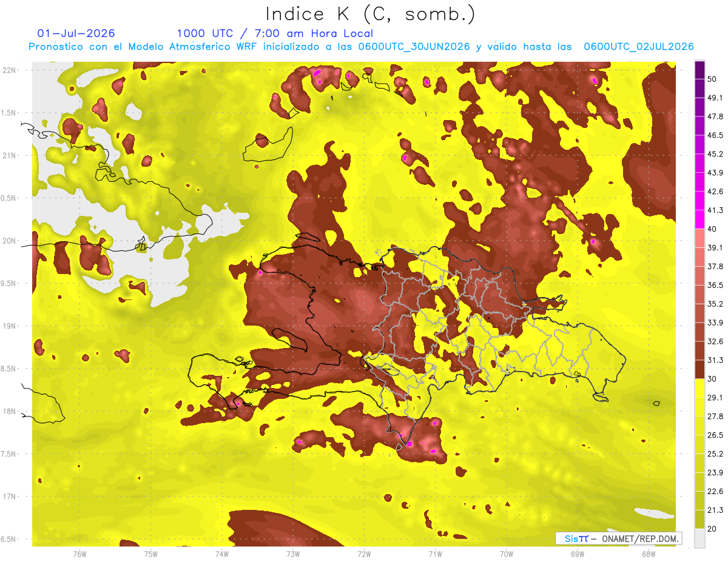Click the "75W" longitude label
This screenshot has width=728, height=562.
click(151, 554)
